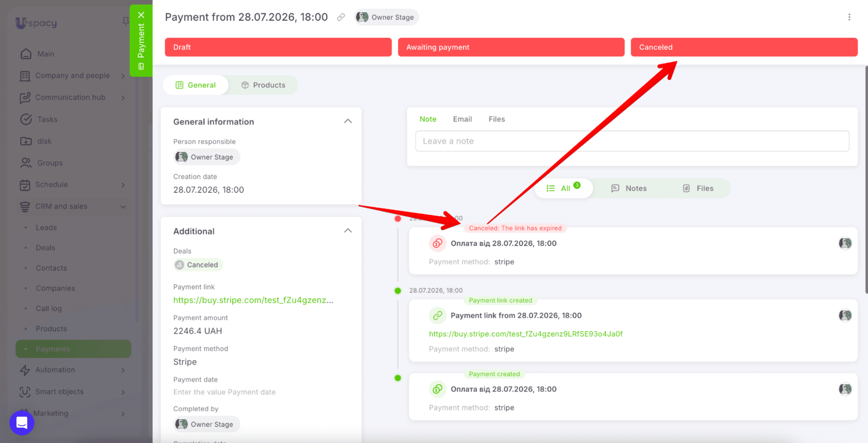Expand Smart objects submenu arrow
This screenshot has width=868, height=443.
123,392
